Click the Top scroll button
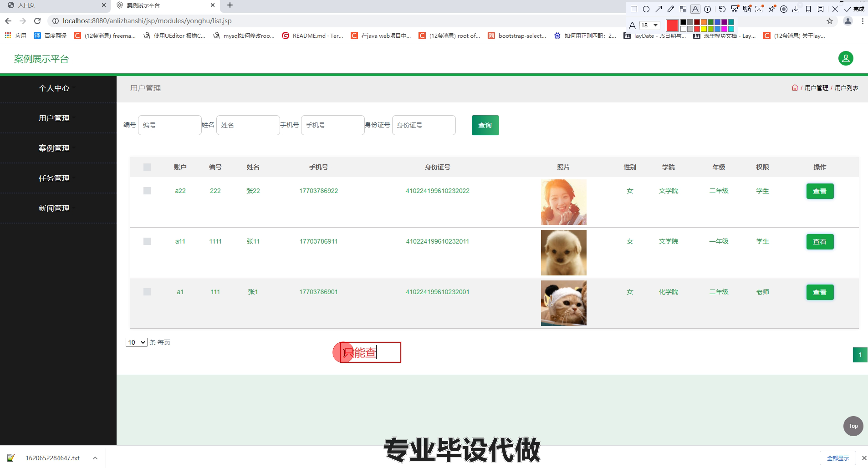 point(853,426)
